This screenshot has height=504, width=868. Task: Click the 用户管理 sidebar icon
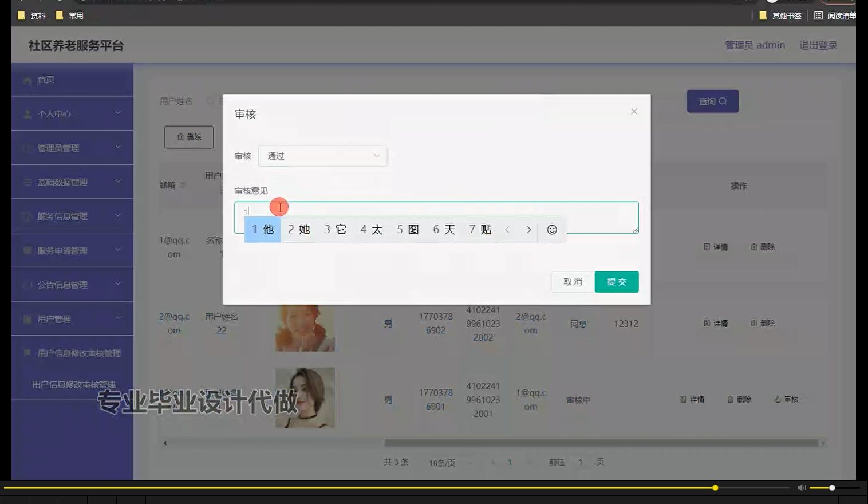click(x=27, y=318)
